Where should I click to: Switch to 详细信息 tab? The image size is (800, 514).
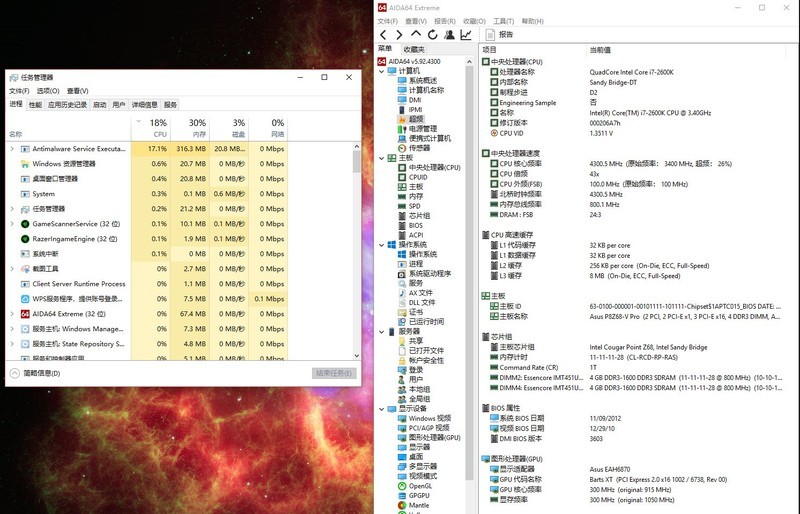tap(144, 105)
